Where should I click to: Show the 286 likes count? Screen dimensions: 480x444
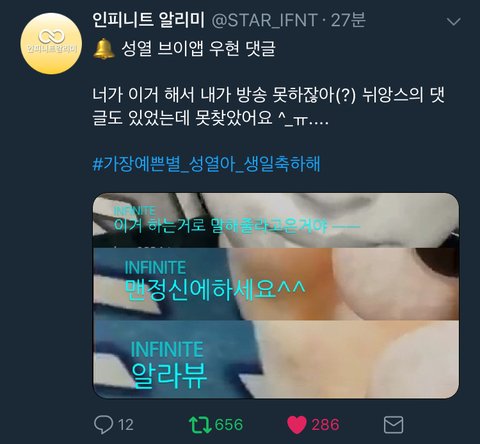pos(325,425)
